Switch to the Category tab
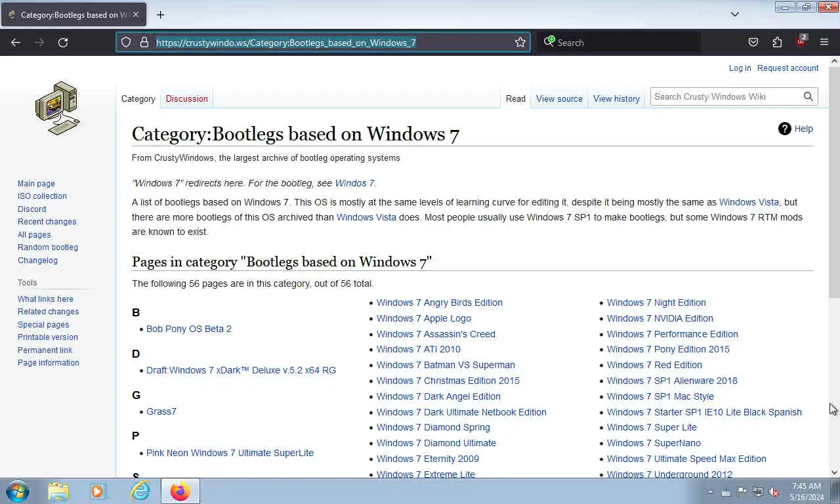The width and height of the screenshot is (840, 504). click(138, 98)
